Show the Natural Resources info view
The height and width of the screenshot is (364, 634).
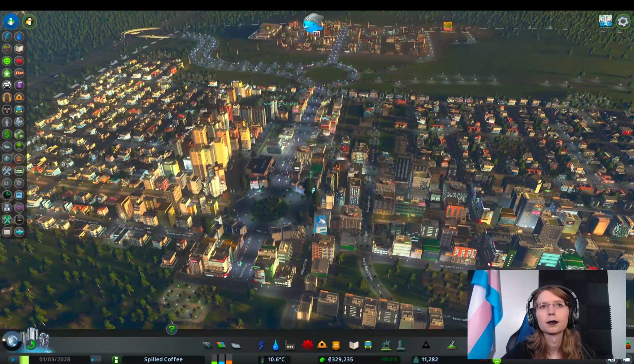pos(19,134)
